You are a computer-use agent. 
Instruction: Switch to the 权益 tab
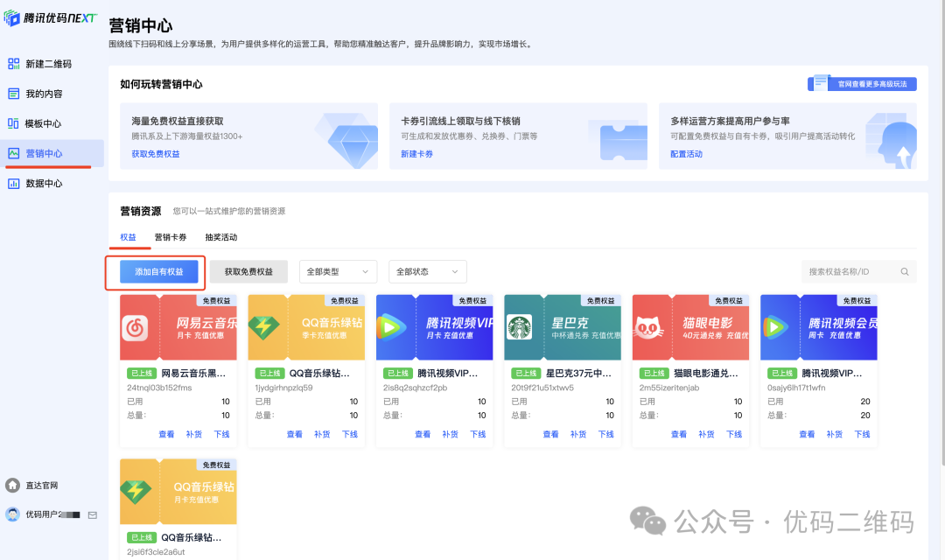pyautogui.click(x=128, y=237)
